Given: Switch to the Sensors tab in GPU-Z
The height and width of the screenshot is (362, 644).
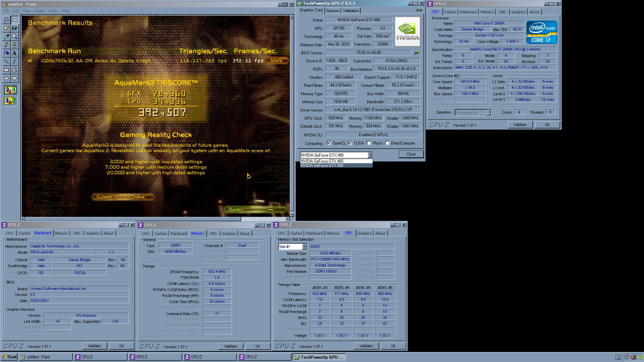Looking at the screenshot, I should (x=333, y=10).
